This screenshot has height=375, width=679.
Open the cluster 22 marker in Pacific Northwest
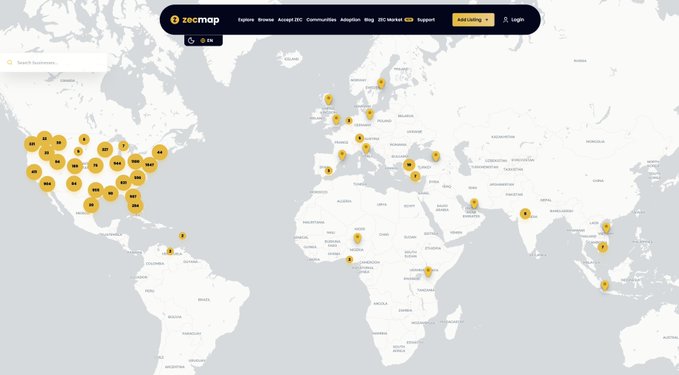(44, 139)
